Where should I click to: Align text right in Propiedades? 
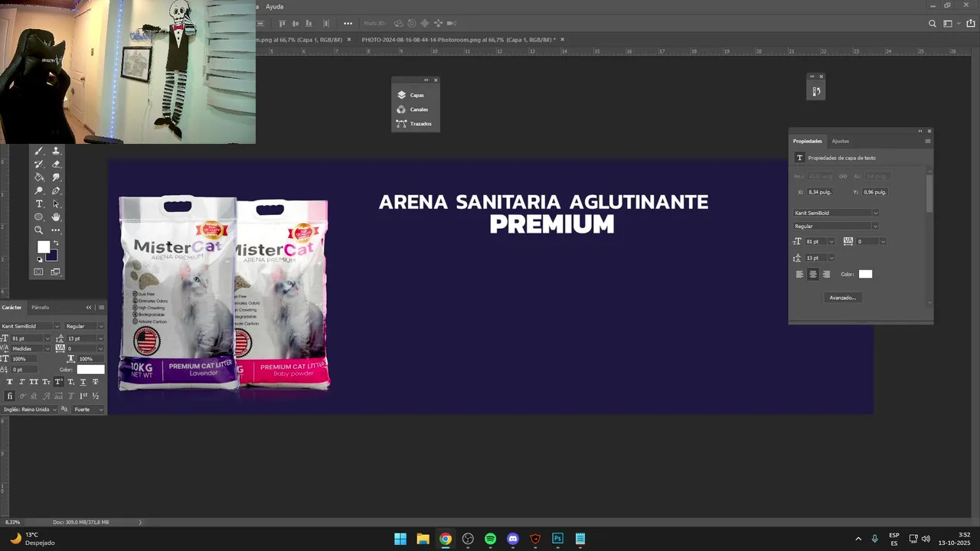point(826,274)
